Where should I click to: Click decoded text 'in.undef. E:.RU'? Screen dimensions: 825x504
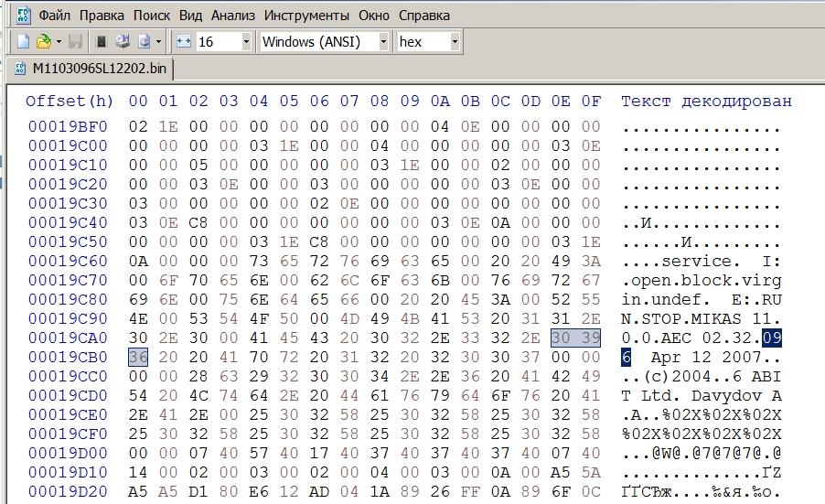point(702,299)
